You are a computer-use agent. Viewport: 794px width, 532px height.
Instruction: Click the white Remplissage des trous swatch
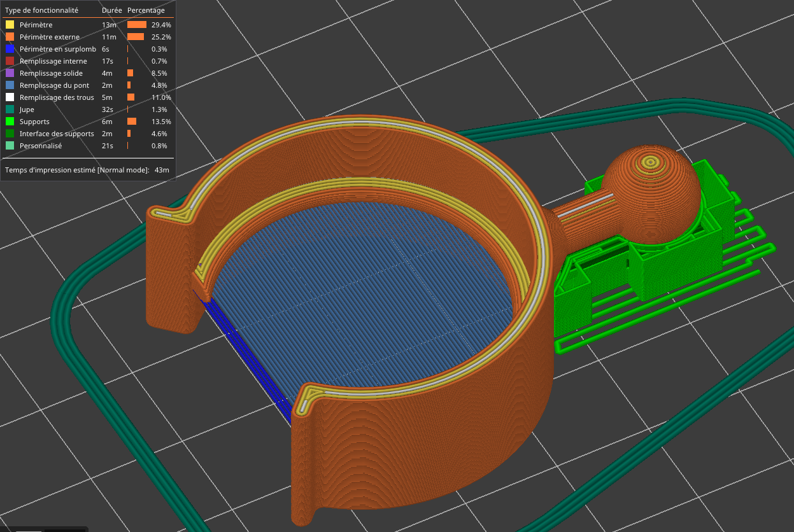click(x=10, y=97)
